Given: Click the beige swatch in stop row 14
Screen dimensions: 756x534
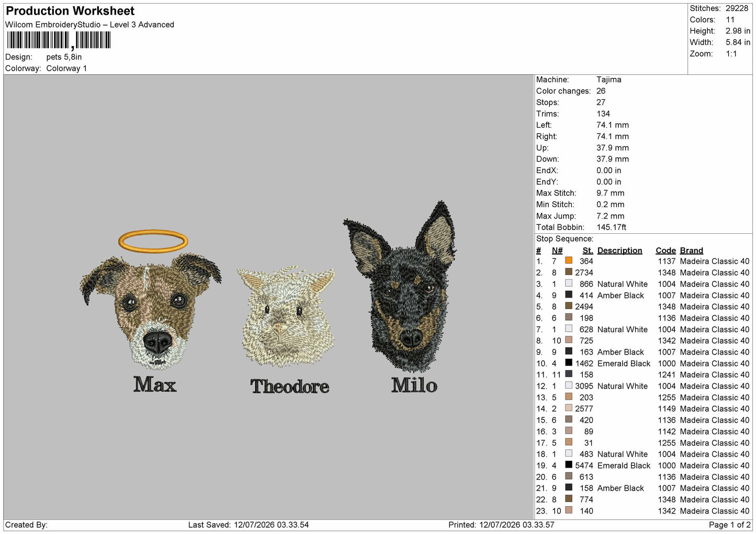Looking at the screenshot, I should (x=569, y=408).
